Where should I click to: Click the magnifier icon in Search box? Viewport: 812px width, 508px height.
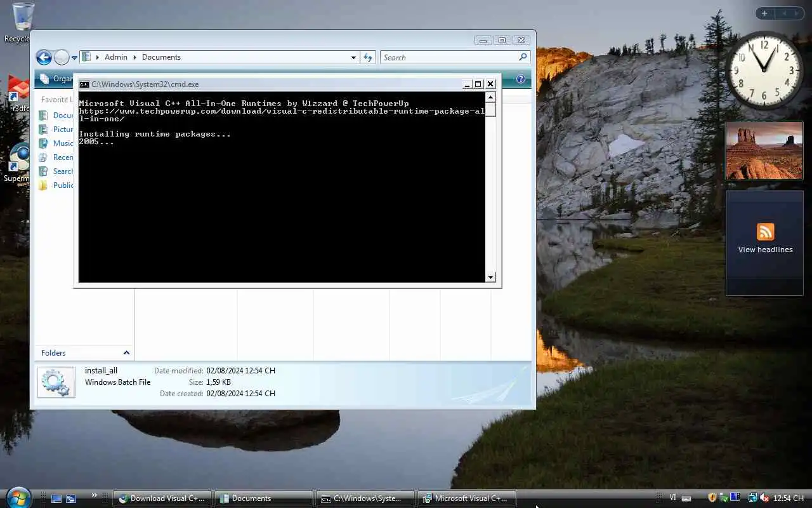[x=523, y=57]
